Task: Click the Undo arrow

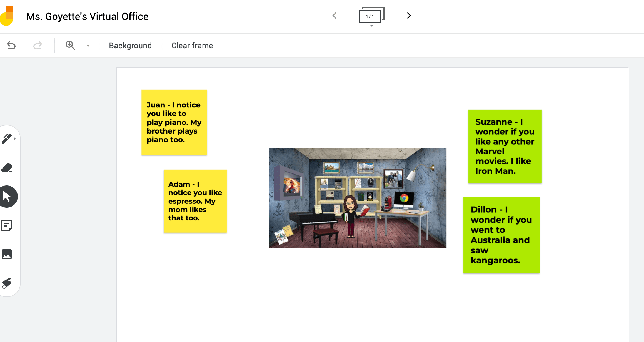Action: pos(11,46)
